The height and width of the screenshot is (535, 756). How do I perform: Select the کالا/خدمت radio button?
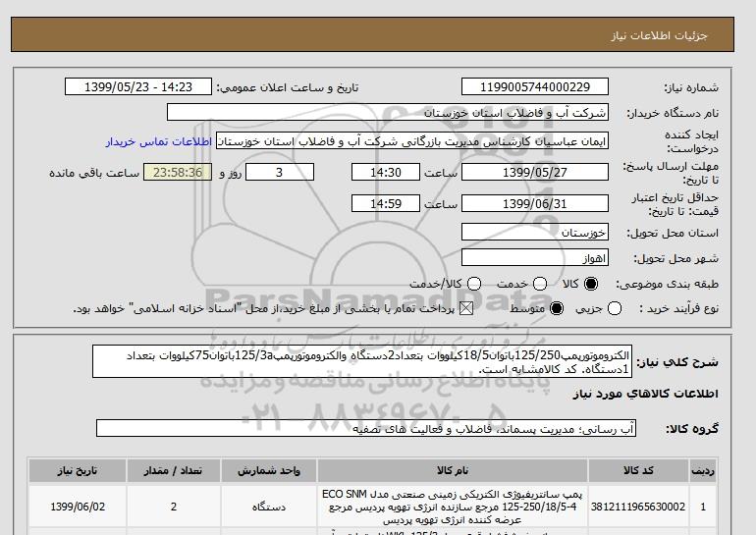474,284
